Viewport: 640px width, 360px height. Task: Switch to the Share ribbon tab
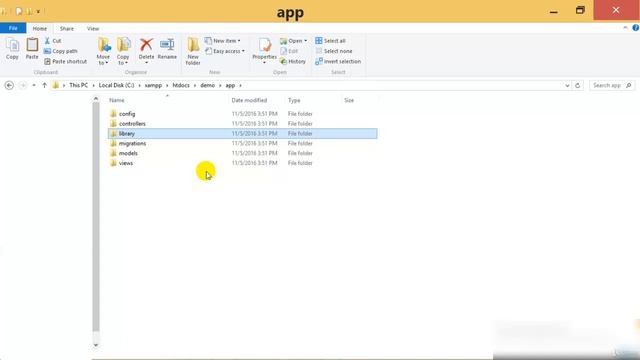[67, 29]
